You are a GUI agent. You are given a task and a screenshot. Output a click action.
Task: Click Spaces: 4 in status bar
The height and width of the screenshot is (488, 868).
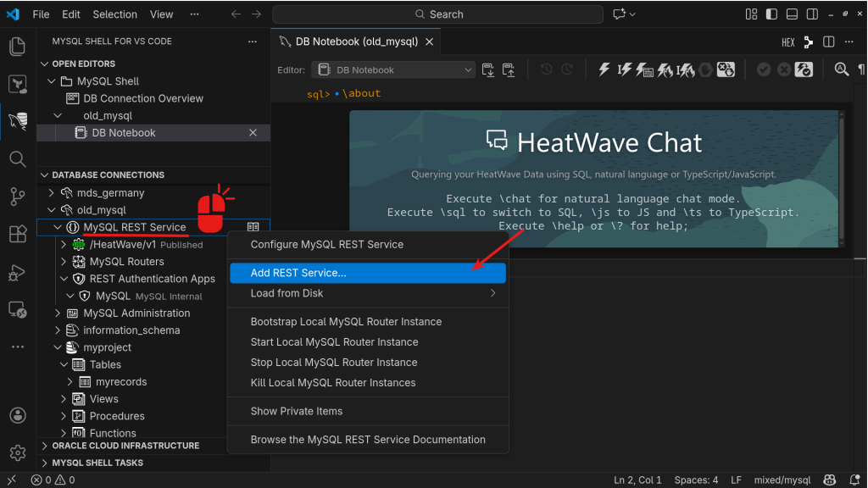696,480
